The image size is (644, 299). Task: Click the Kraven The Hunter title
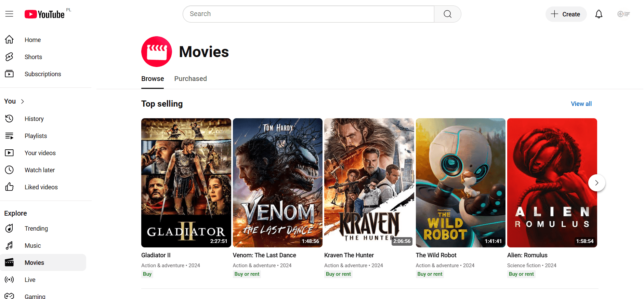point(349,255)
